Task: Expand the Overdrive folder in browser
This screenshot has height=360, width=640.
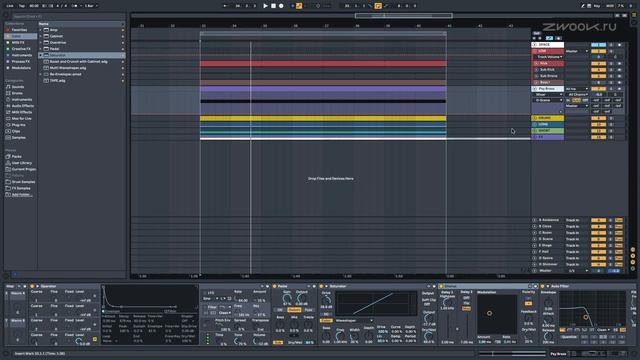Action: pyautogui.click(x=41, y=42)
